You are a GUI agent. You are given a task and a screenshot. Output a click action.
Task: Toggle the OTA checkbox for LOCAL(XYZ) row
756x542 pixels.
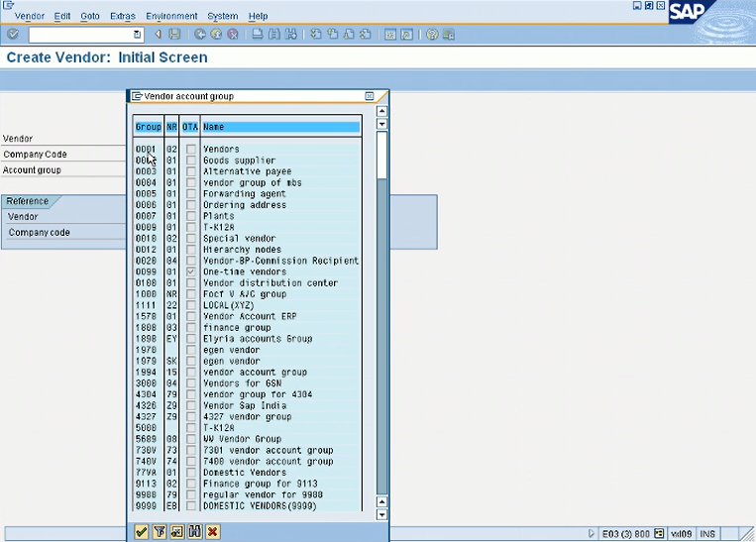[191, 305]
